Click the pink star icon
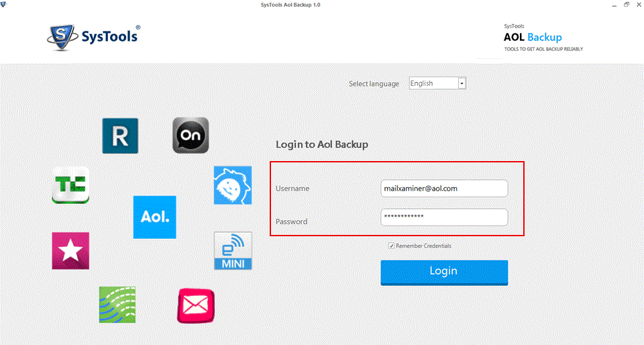The image size is (644, 345). pyautogui.click(x=70, y=251)
